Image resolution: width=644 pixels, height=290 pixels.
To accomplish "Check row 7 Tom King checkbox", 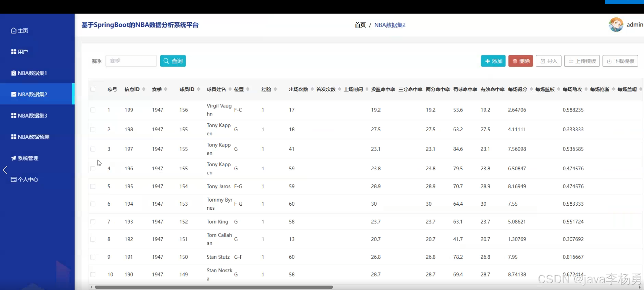I will tap(93, 222).
